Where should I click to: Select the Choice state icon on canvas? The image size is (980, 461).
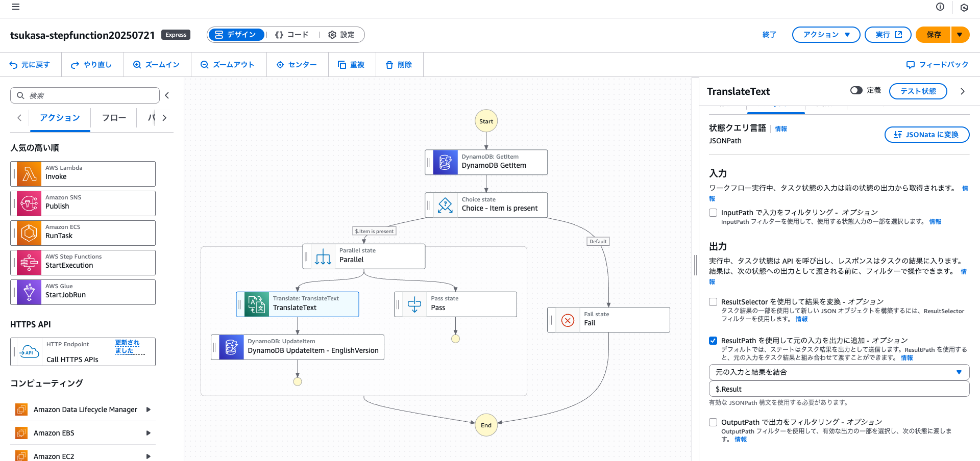click(x=445, y=205)
